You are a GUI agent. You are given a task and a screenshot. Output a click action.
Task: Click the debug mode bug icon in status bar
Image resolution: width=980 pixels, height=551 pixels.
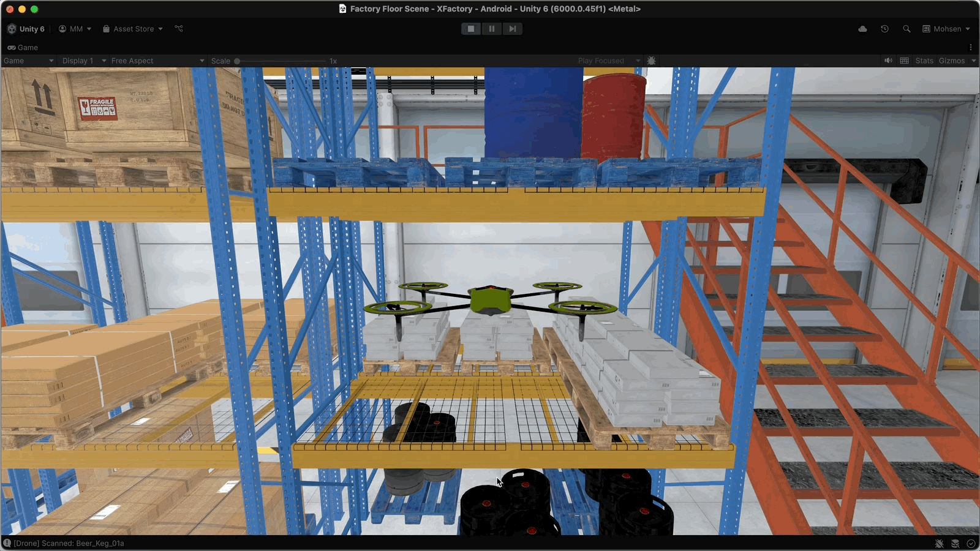tap(939, 544)
